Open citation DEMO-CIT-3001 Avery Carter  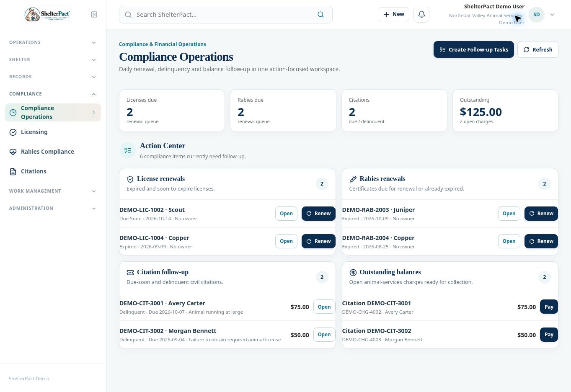click(324, 307)
